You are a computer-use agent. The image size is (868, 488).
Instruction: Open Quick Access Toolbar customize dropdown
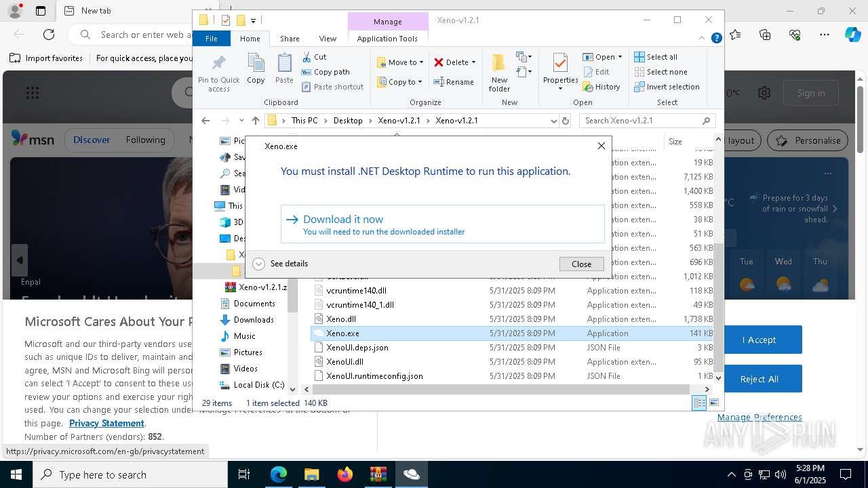tap(253, 20)
